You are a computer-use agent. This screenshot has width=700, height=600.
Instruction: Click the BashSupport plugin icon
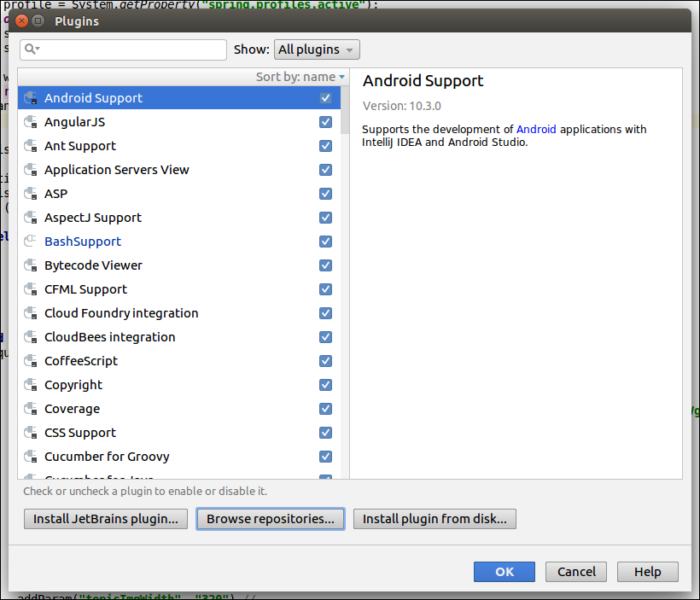(x=31, y=241)
